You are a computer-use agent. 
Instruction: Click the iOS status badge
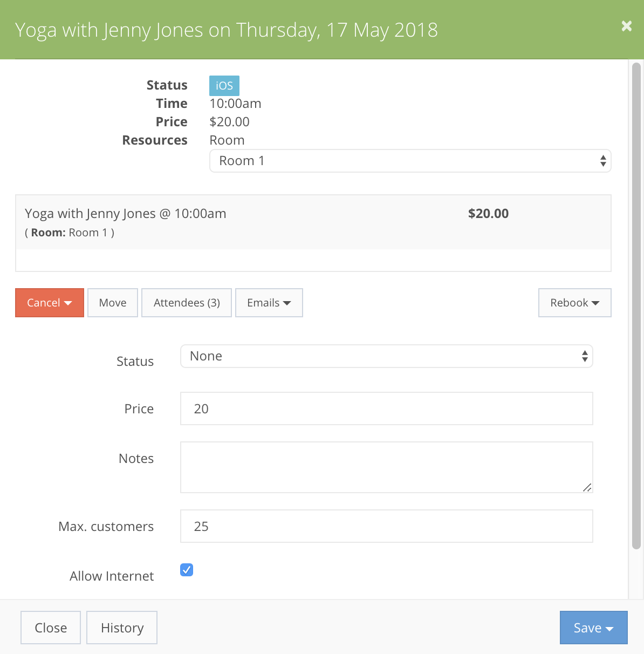pyautogui.click(x=224, y=85)
